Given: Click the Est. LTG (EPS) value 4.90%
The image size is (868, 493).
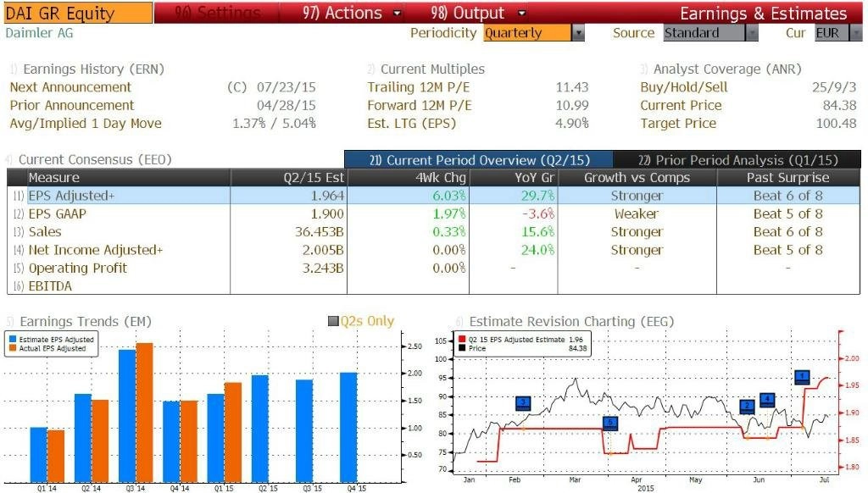Looking at the screenshot, I should (x=572, y=124).
